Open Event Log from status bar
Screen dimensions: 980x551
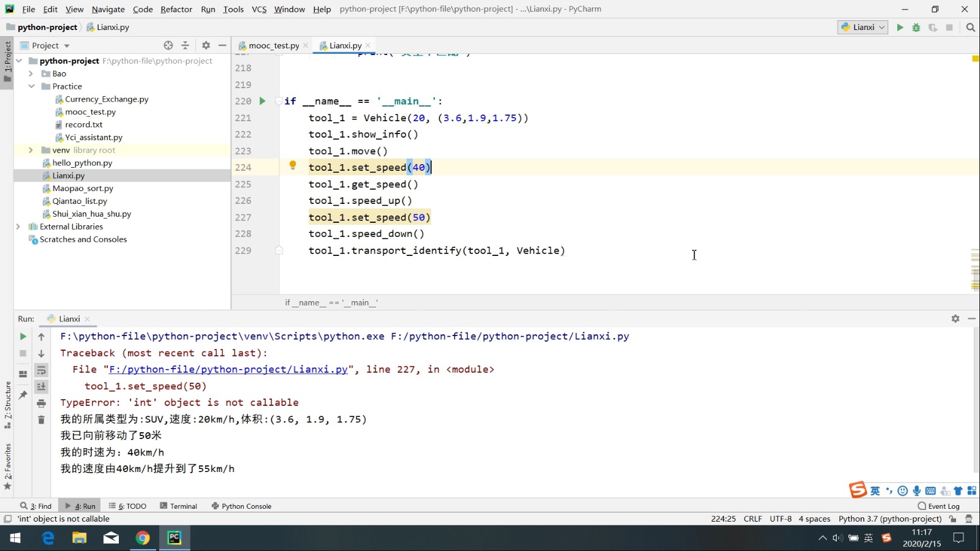tap(938, 506)
